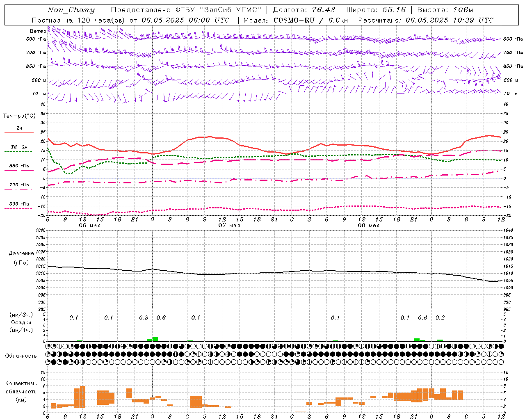Click the "(км)" unit under convective cloudiness
Image resolution: width=525 pixels, height=420 pixels.
click(21, 399)
